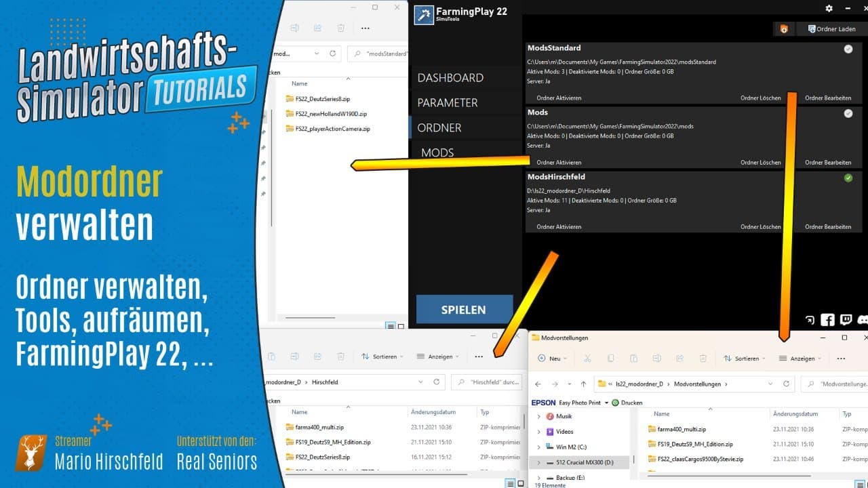Open FarmingPlay settings gear icon

[x=829, y=8]
